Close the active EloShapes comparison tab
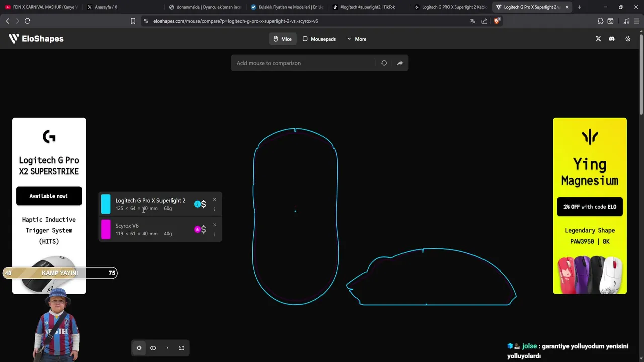The width and height of the screenshot is (644, 362). pyautogui.click(x=567, y=7)
